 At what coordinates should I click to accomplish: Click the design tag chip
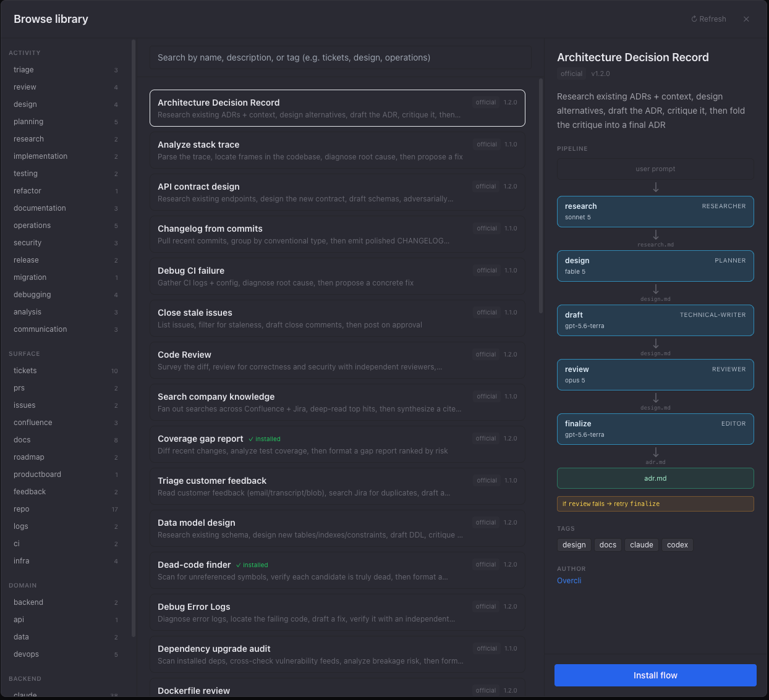point(574,545)
